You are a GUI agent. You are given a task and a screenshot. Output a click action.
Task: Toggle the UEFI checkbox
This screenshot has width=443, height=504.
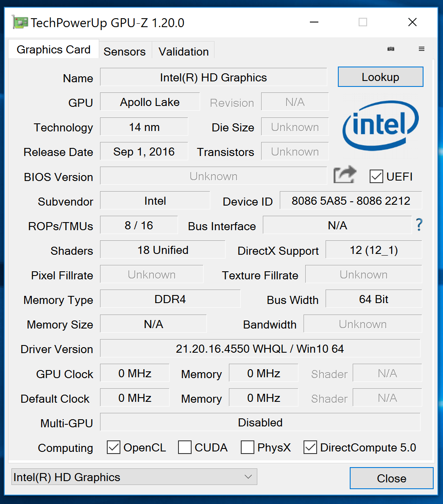(x=376, y=176)
